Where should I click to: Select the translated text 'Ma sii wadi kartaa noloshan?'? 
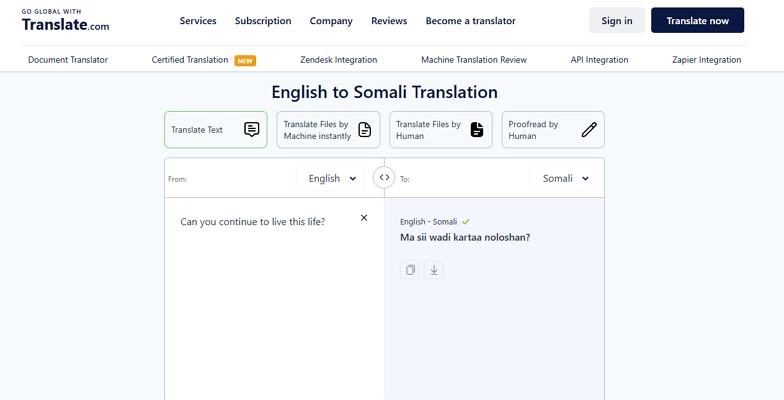click(x=465, y=238)
